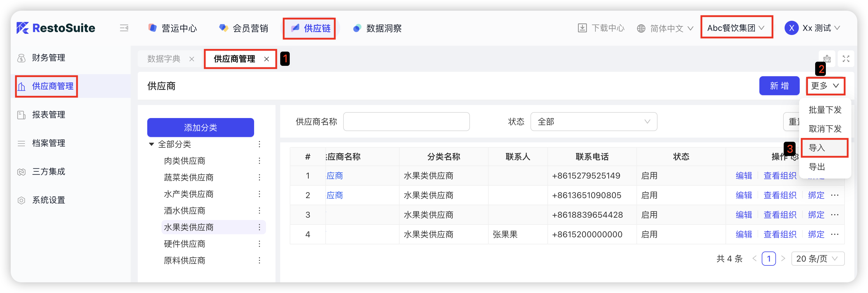
Task: Click 编辑 link in row 2
Action: tap(744, 195)
